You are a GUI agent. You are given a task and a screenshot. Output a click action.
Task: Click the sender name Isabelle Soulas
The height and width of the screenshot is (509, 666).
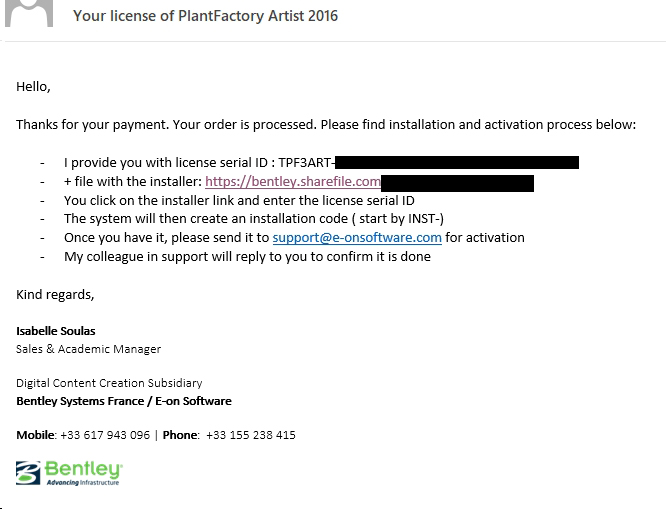click(x=56, y=330)
